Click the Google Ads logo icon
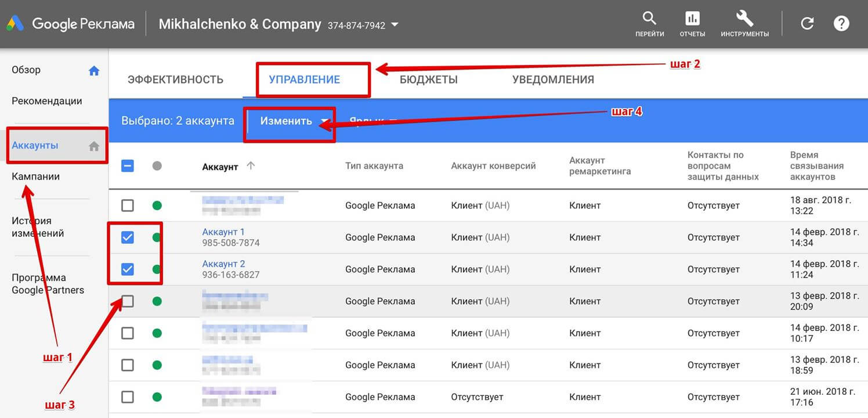868x418 pixels. (15, 24)
